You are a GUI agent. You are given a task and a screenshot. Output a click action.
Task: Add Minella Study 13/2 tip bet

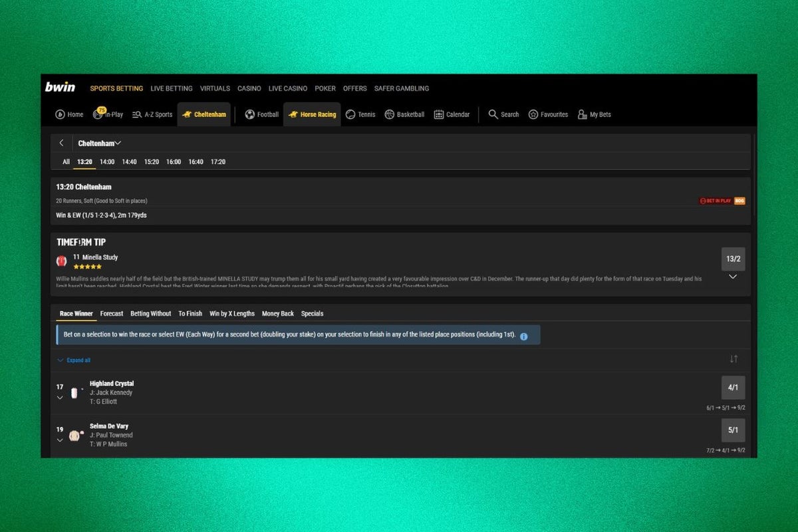click(x=733, y=259)
